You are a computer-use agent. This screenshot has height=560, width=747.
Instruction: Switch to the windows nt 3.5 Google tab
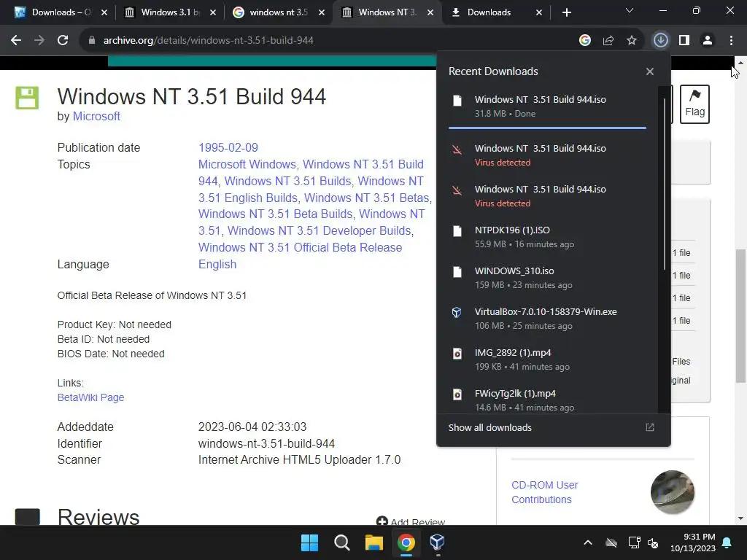coord(278,12)
